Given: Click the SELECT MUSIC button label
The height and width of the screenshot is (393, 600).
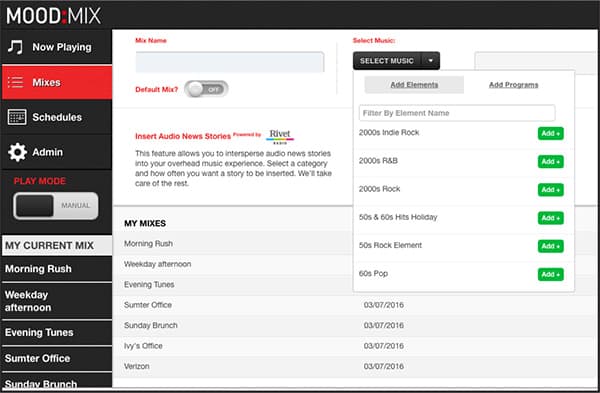Looking at the screenshot, I should [x=386, y=61].
